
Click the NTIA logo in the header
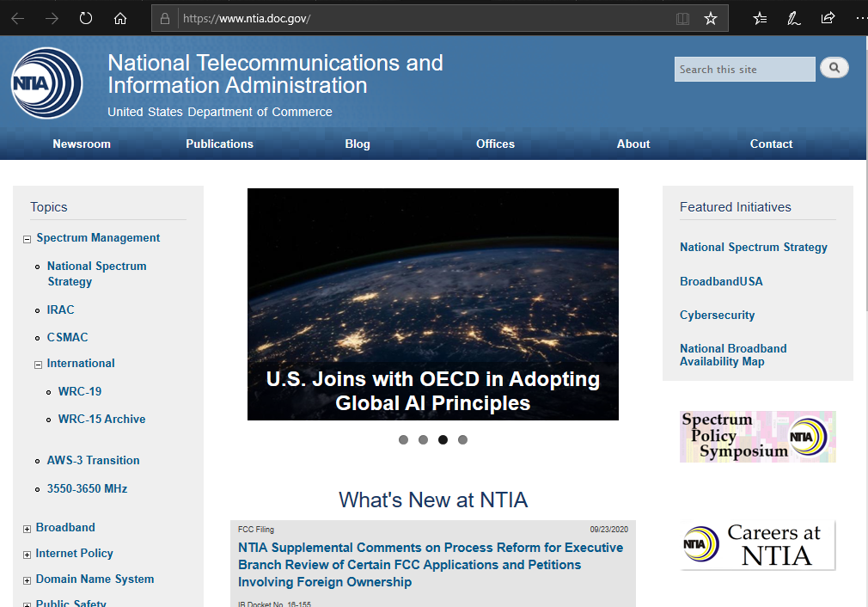47,83
